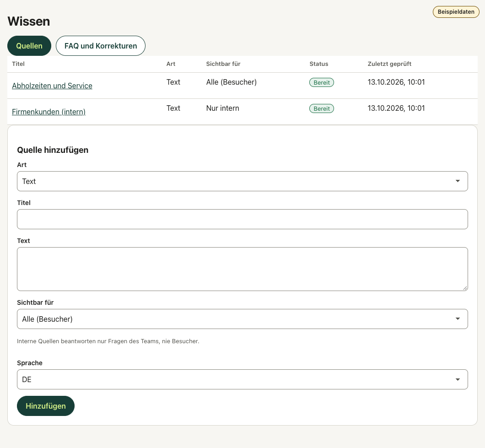Image resolution: width=485 pixels, height=448 pixels.
Task: Click the arrow icon of Sichtbar für select
Action: click(458, 318)
